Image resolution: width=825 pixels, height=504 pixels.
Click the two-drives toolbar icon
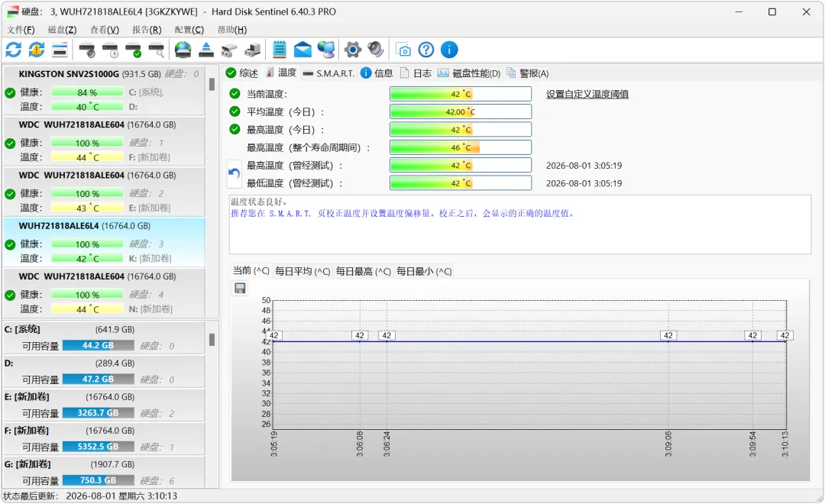[x=229, y=50]
